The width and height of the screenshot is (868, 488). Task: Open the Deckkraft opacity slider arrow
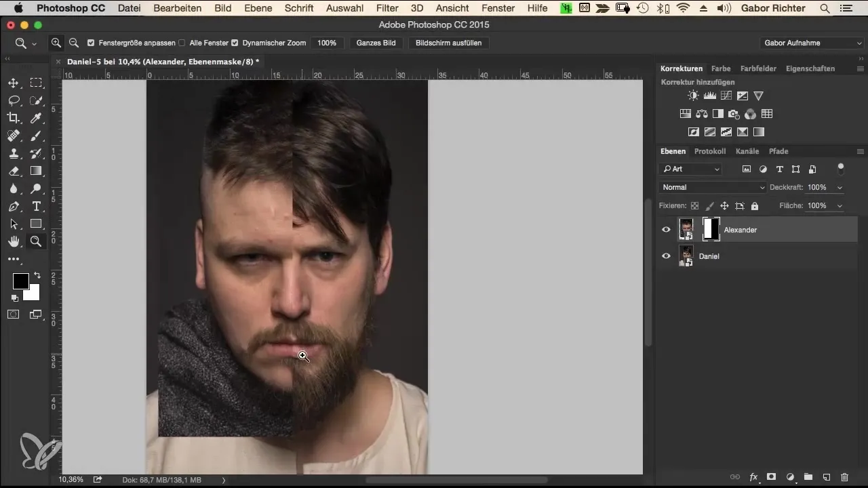coord(841,188)
